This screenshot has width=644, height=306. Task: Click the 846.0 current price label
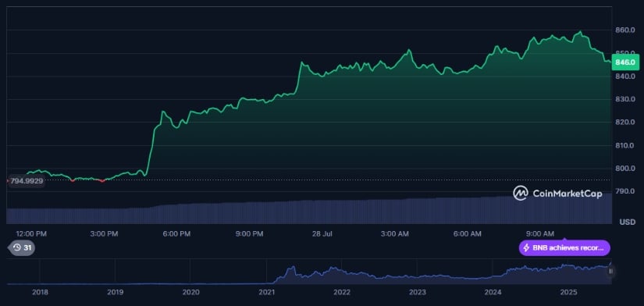coord(625,62)
